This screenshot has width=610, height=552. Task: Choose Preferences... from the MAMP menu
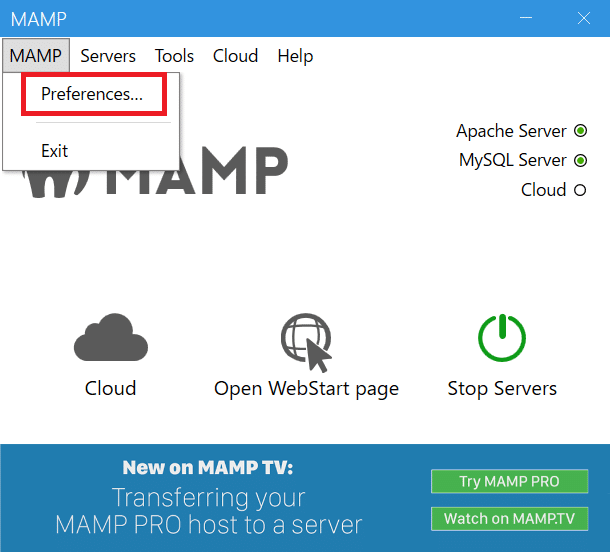tap(92, 94)
